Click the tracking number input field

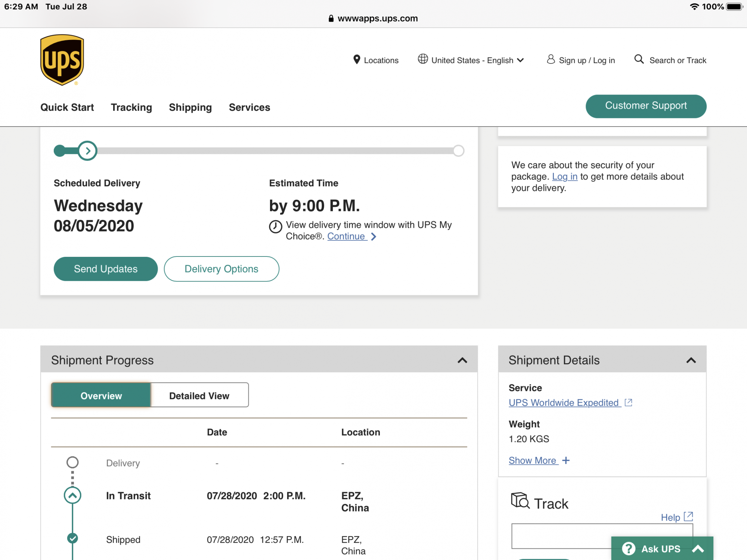pyautogui.click(x=602, y=536)
